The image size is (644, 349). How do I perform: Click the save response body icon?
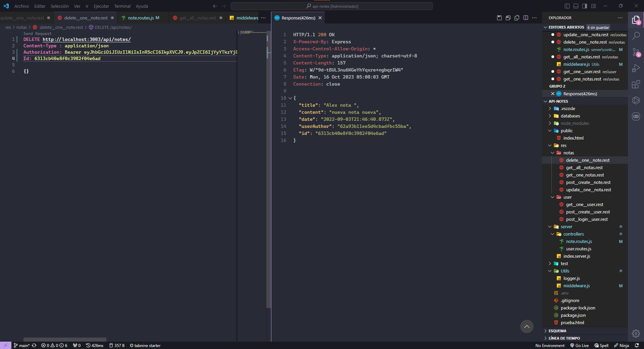(508, 18)
